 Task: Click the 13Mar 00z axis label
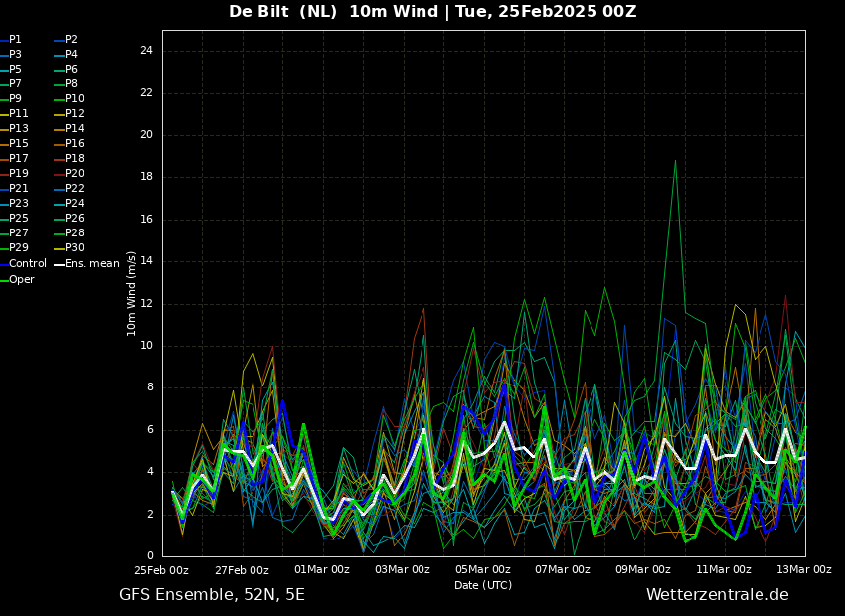click(x=804, y=569)
